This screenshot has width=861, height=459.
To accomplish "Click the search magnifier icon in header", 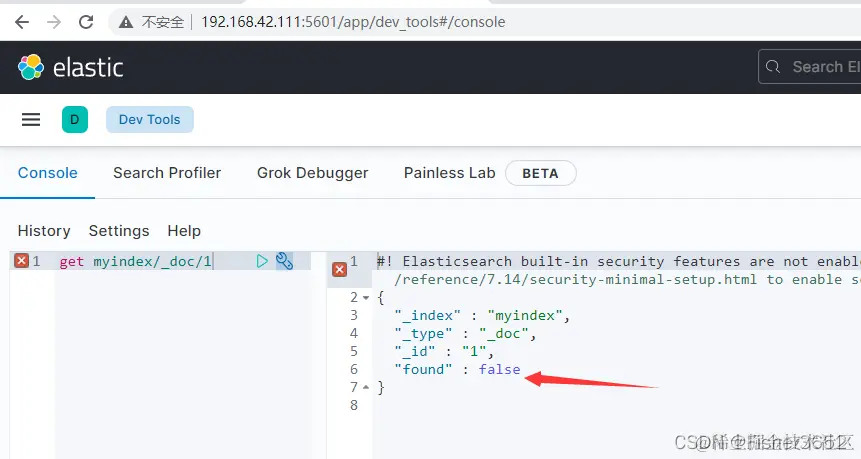I will [x=773, y=66].
